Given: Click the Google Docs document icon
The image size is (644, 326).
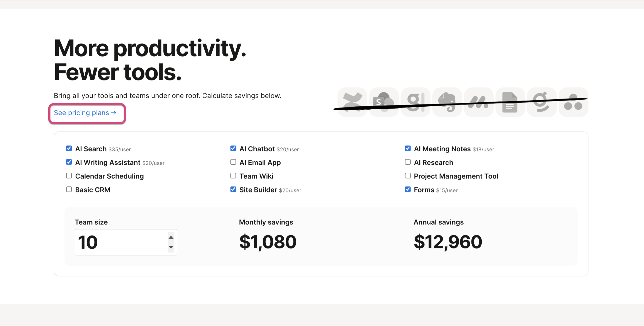Looking at the screenshot, I should [x=510, y=102].
